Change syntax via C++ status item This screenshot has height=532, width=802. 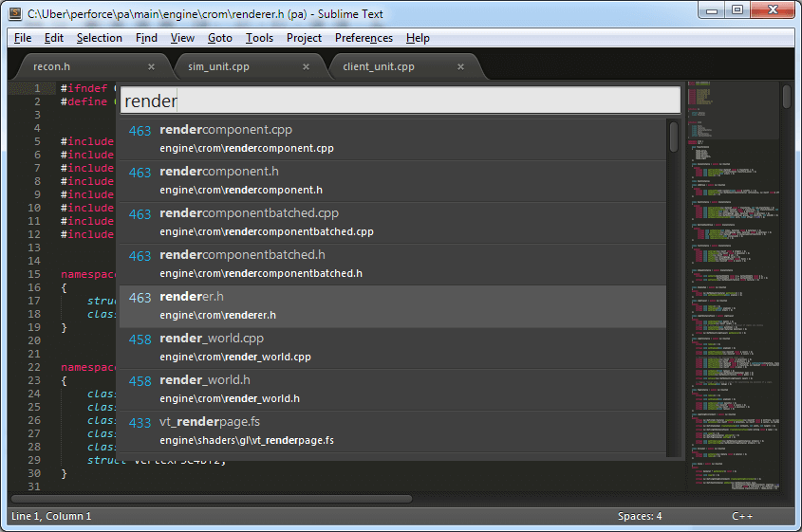[x=742, y=516]
